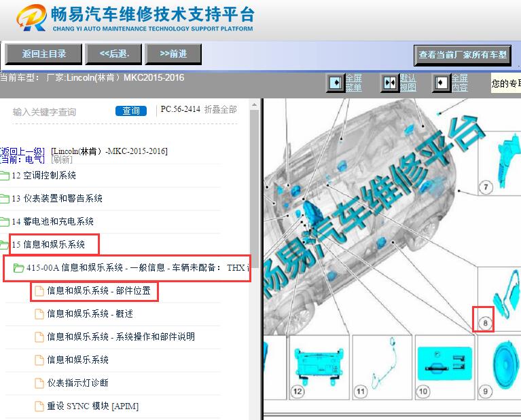
Task: Click folder icon of 13 仪表装置和警告系统
Action: tap(4, 199)
